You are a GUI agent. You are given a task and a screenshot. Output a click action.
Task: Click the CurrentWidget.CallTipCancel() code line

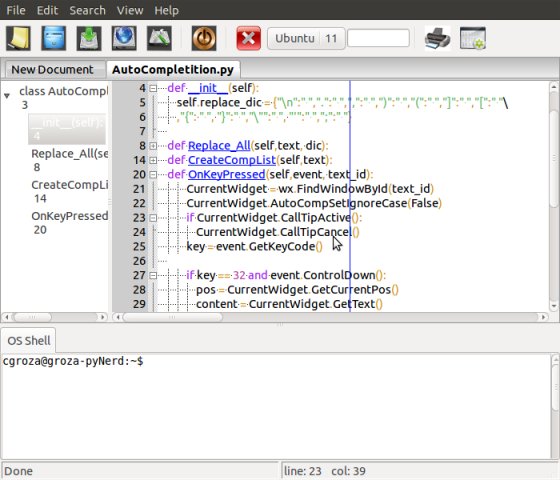[278, 232]
